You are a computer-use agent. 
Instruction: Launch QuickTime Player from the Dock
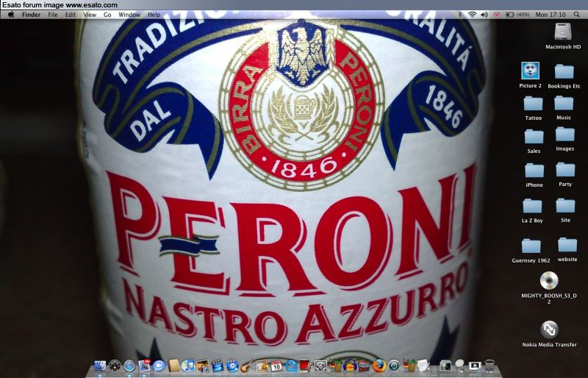291,365
